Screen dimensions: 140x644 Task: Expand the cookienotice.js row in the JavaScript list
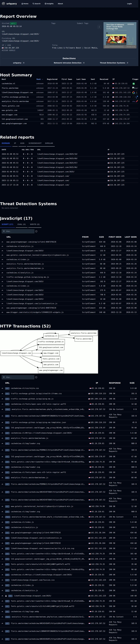(2, 304)
